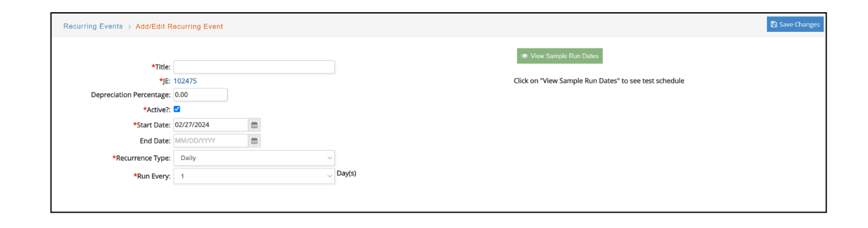Click the down arrow of the Run Every select

pos(329,176)
